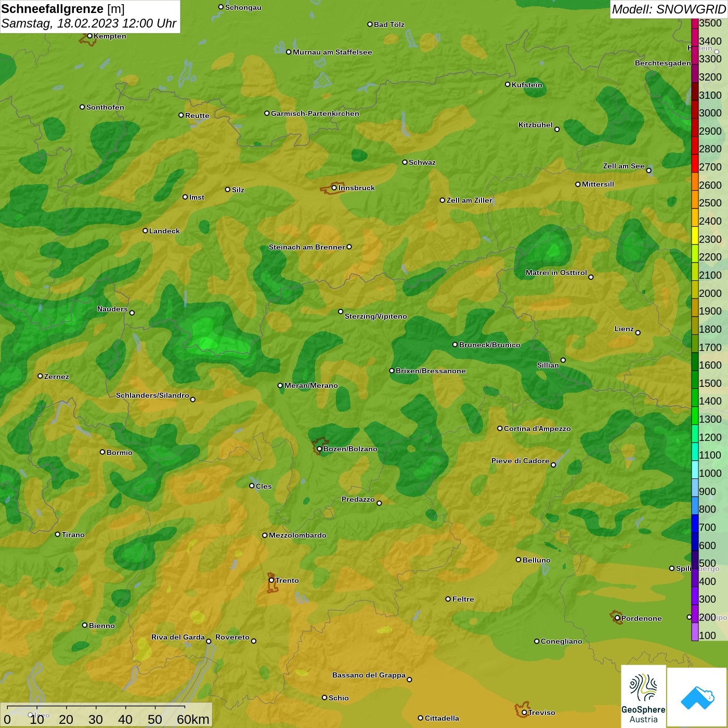728x728 pixels.
Task: Click the Belluno label
Action: coord(537,560)
